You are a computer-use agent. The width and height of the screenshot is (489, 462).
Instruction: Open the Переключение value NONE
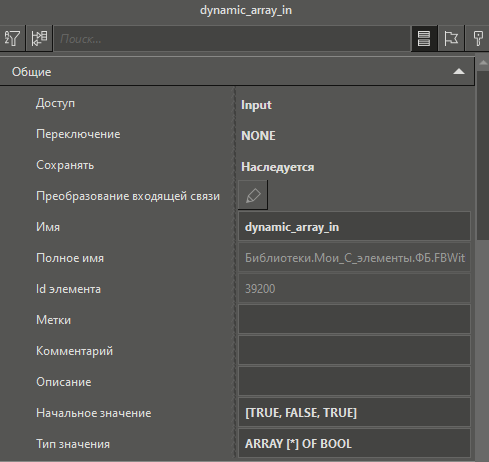tap(258, 136)
